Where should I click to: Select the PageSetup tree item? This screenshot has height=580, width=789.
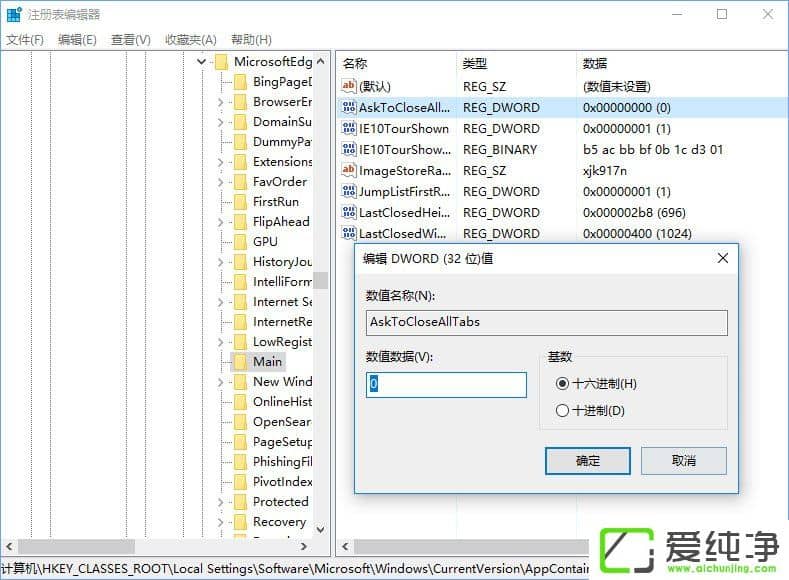[282, 442]
